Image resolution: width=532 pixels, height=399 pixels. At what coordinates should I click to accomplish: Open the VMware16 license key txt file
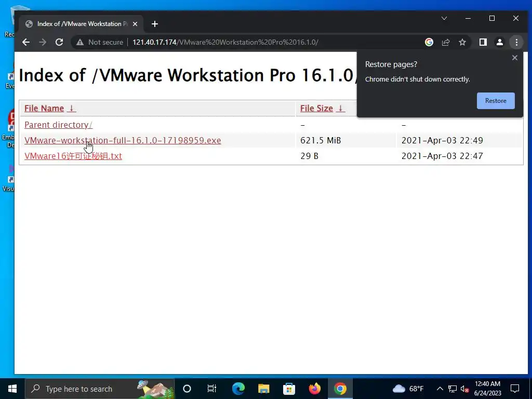coord(73,156)
